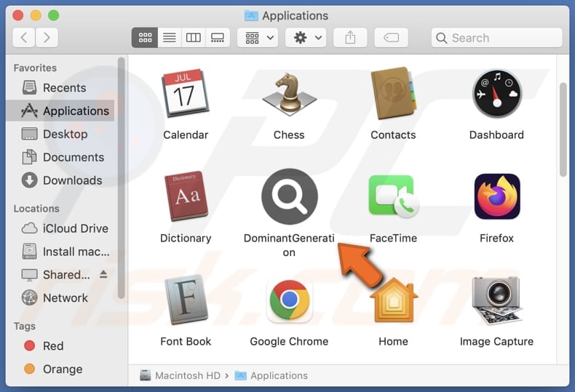Switch to icon view mode
The width and height of the screenshot is (575, 392).
coord(145,38)
